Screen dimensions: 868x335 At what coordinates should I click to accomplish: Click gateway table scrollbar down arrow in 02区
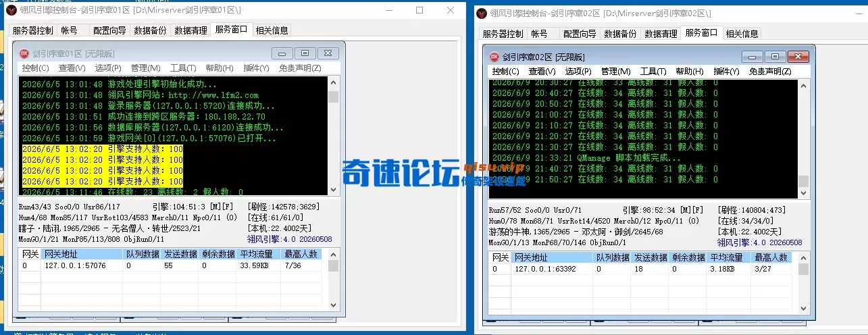803,308
